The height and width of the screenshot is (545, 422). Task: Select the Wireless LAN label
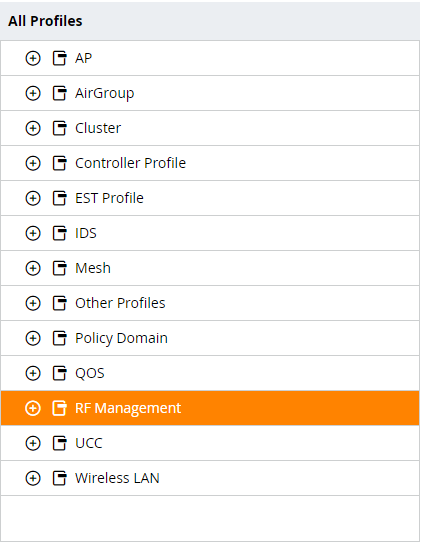[x=117, y=478]
